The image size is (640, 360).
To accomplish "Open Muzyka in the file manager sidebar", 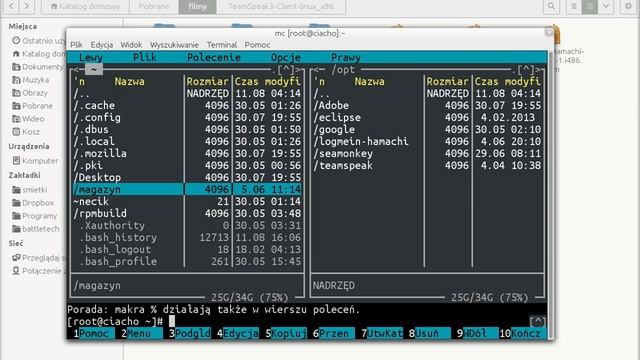I will pos(31,80).
